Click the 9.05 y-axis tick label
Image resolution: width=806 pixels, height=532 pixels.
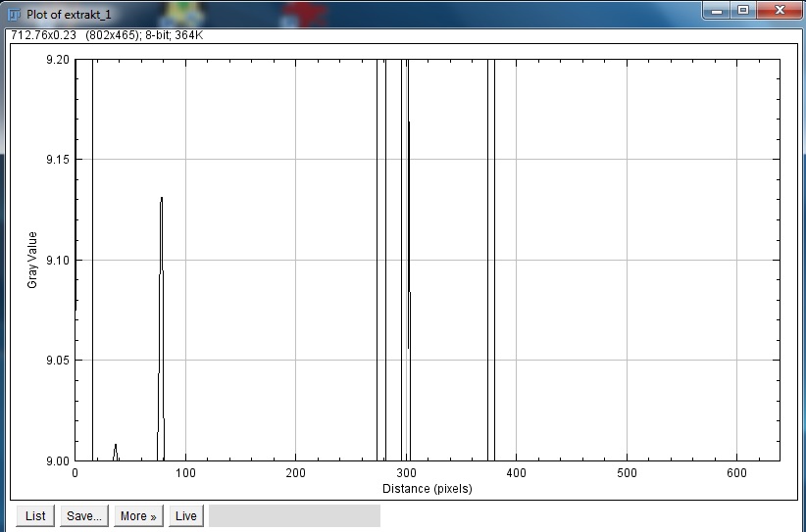point(58,360)
